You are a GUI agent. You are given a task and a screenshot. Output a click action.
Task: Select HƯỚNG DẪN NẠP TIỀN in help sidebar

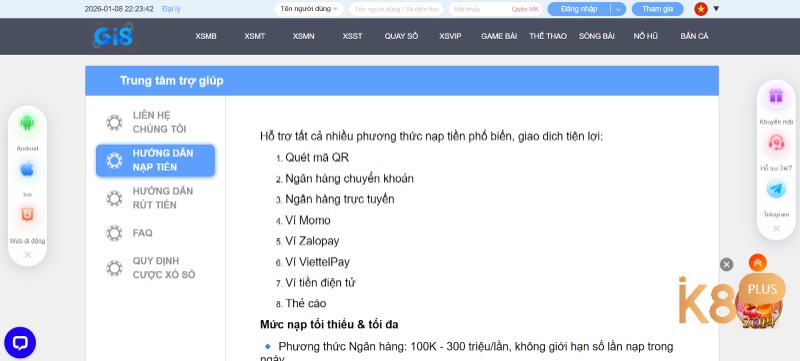155,161
